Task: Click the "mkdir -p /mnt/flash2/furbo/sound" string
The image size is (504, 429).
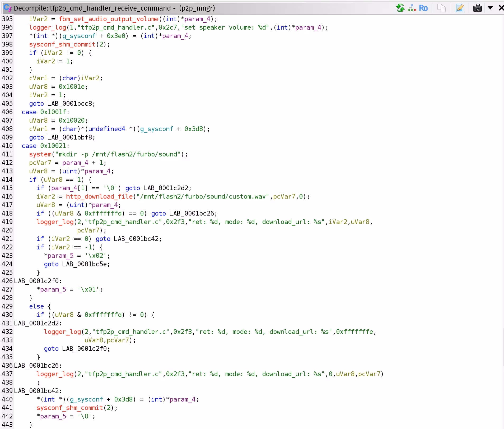Action: pos(118,154)
